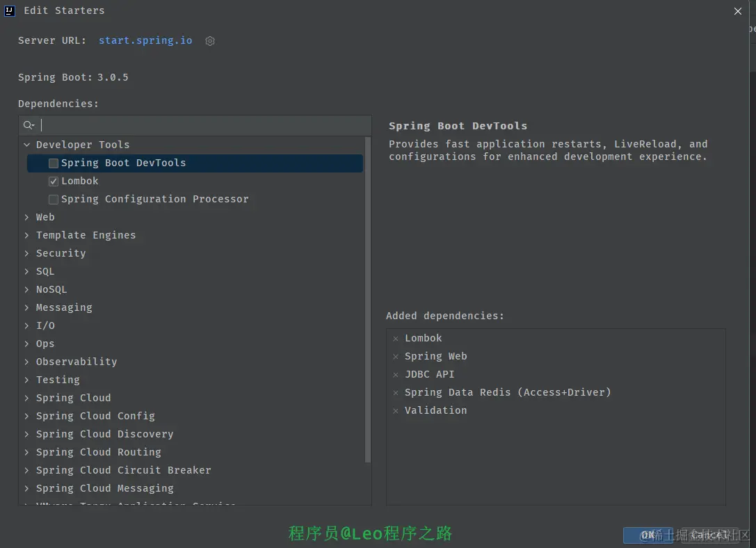Expand Spring Cloud Circuit Breaker category
756x548 pixels.
pyautogui.click(x=27, y=470)
